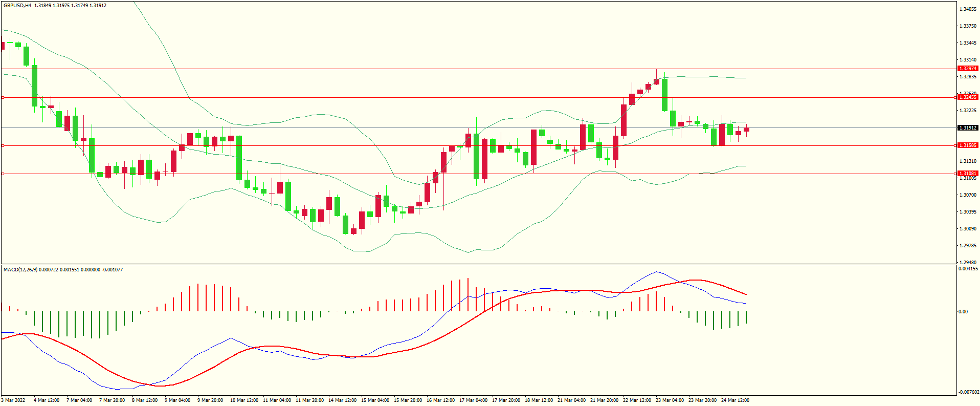The image size is (980, 406).
Task: Select the red 1.31585 price level tag
Action: coord(967,145)
